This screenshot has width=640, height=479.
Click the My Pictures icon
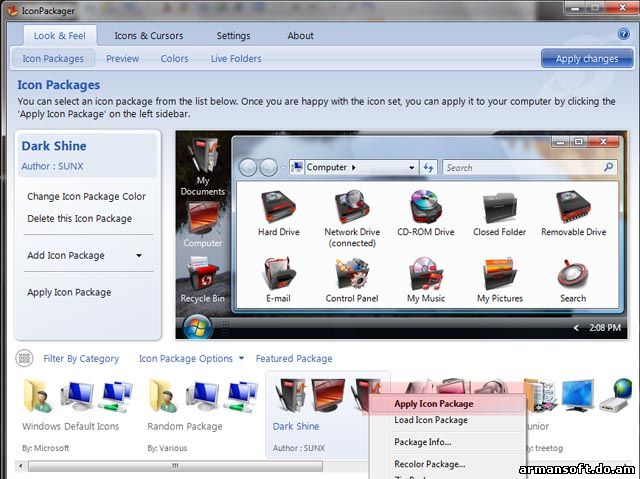(500, 273)
